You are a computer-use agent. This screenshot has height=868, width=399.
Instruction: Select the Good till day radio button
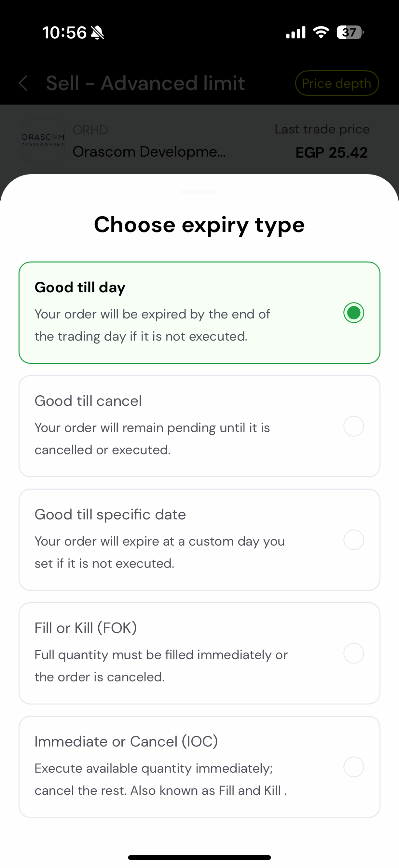pos(354,313)
